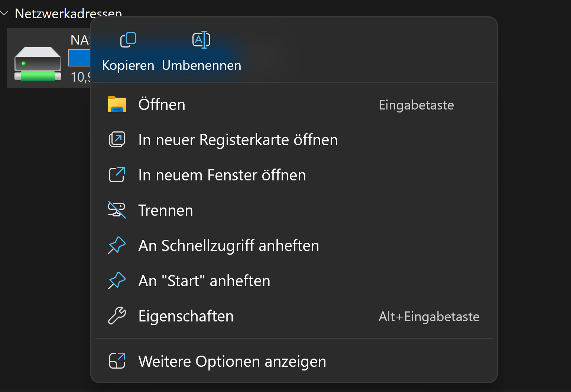Viewport: 571px width, 392px height.
Task: Open "Eigenschaften" via its menu label
Action: [x=186, y=316]
